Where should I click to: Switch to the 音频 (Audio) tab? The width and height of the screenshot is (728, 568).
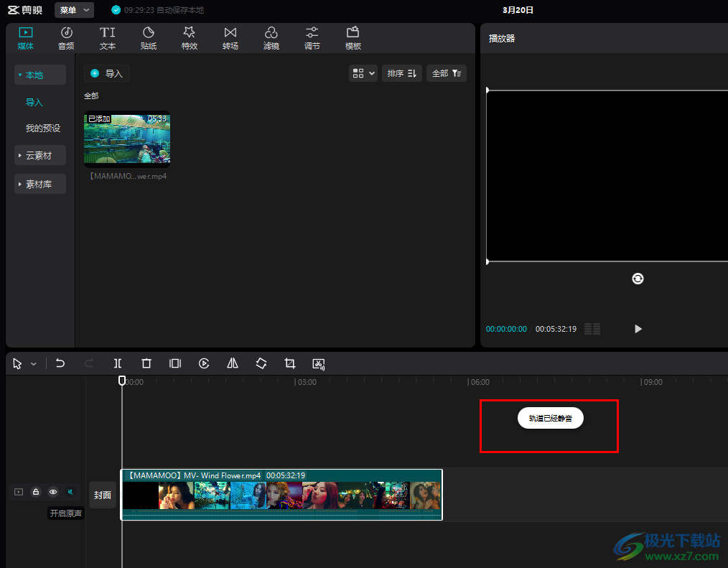coord(66,38)
